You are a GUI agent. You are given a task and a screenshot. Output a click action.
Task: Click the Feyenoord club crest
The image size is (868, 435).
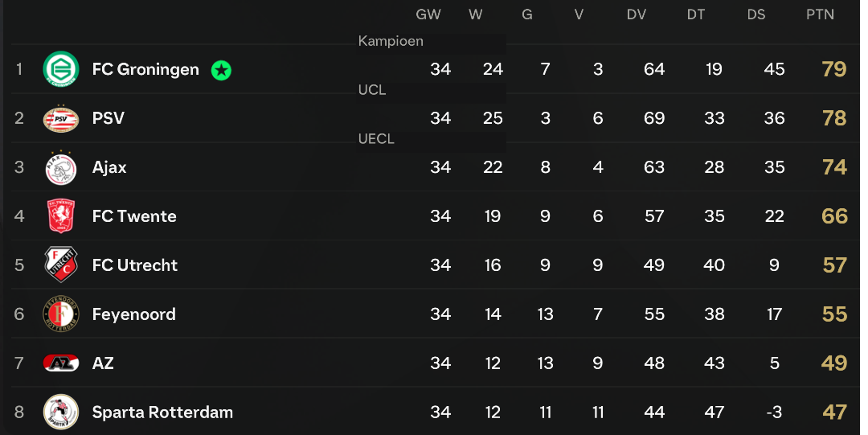click(x=60, y=314)
